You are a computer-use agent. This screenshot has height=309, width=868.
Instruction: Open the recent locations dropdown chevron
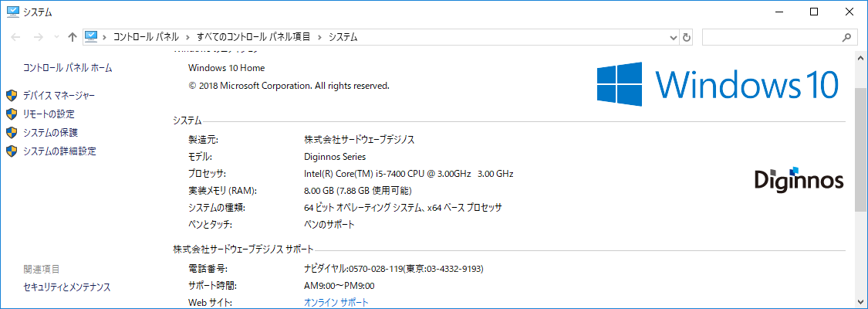click(x=56, y=37)
